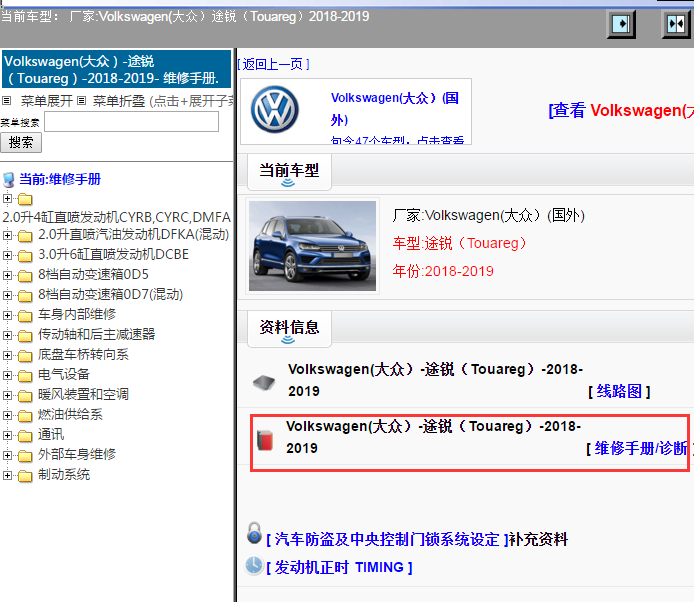Click folder icon for 2.0升4缸直喷发动机CYRB
The image size is (694, 602).
coord(25,200)
